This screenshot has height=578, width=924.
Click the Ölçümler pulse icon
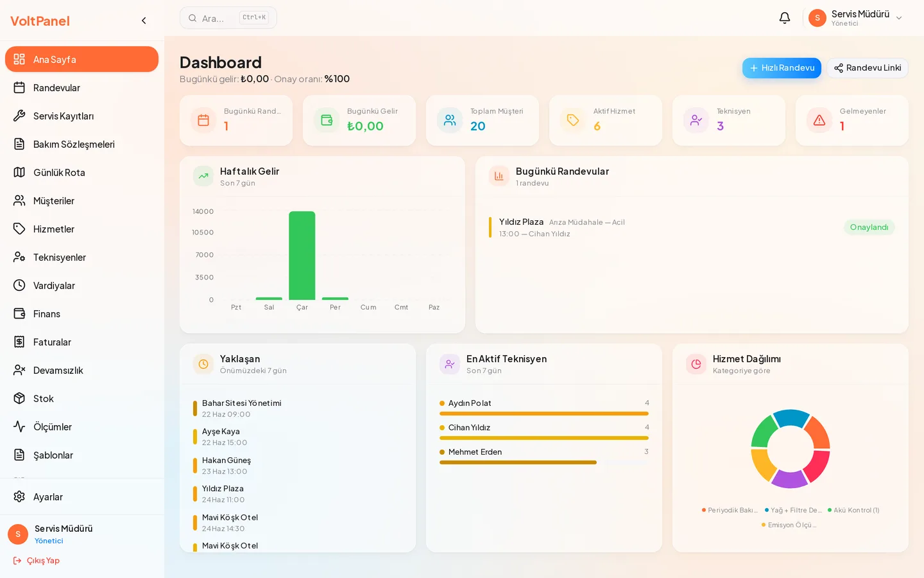pyautogui.click(x=19, y=426)
